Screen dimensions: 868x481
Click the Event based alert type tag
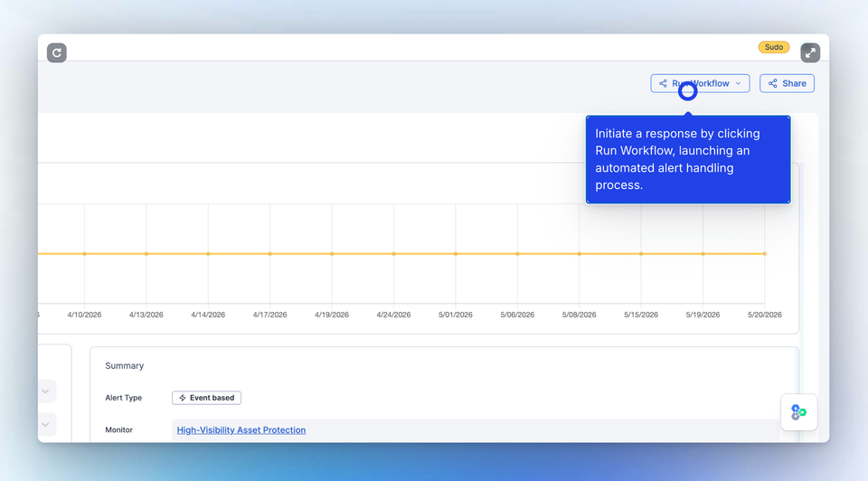[206, 398]
